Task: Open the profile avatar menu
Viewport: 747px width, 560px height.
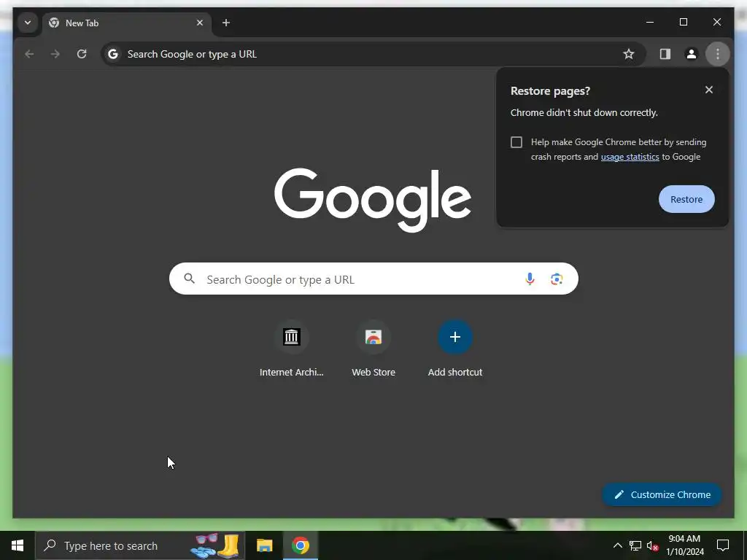Action: coord(692,54)
